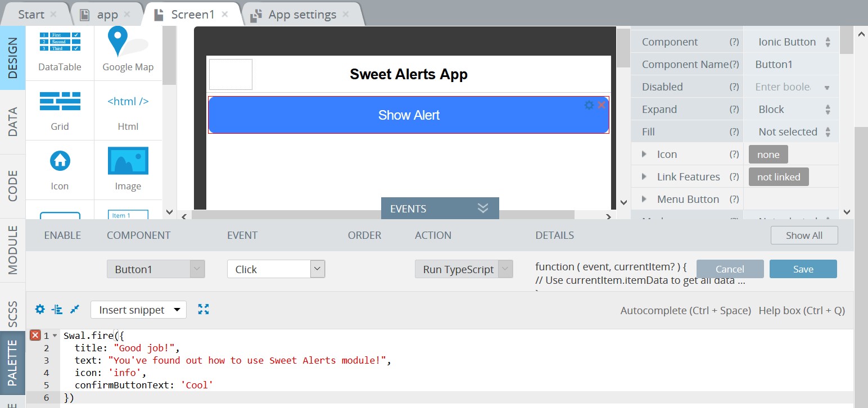Viewport: 868px width, 408px height.
Task: Click Help box (Ctrl + Q) hint
Action: click(802, 310)
